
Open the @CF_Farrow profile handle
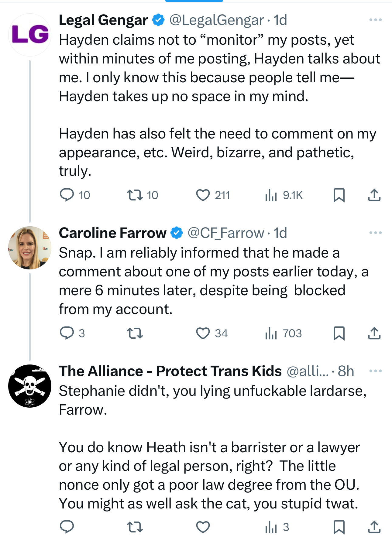pyautogui.click(x=226, y=233)
